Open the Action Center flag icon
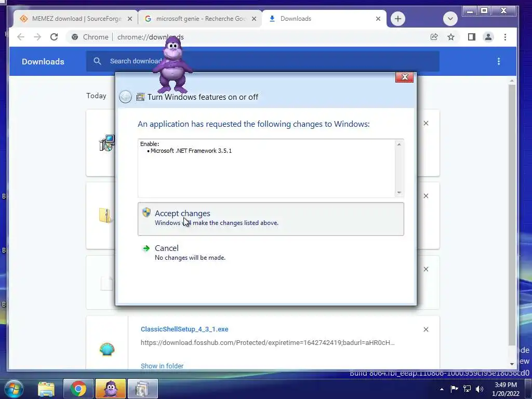Viewport: 532px width, 399px height. pyautogui.click(x=454, y=389)
